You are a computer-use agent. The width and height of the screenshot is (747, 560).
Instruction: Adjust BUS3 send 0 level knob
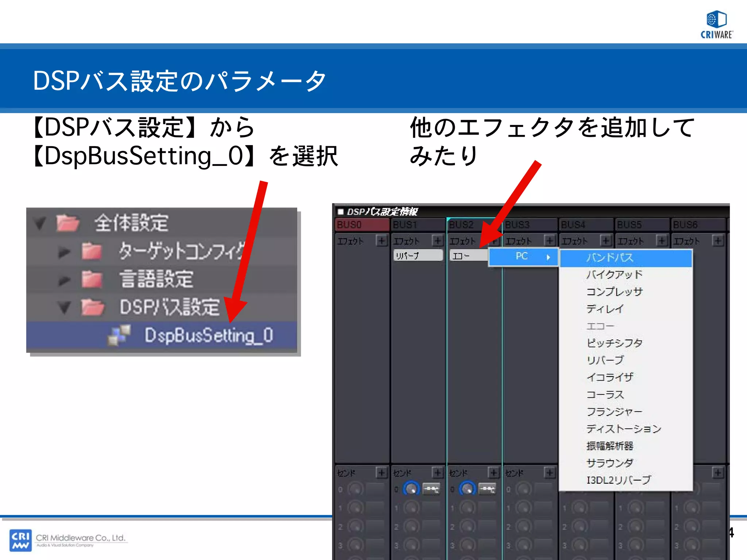523,489
